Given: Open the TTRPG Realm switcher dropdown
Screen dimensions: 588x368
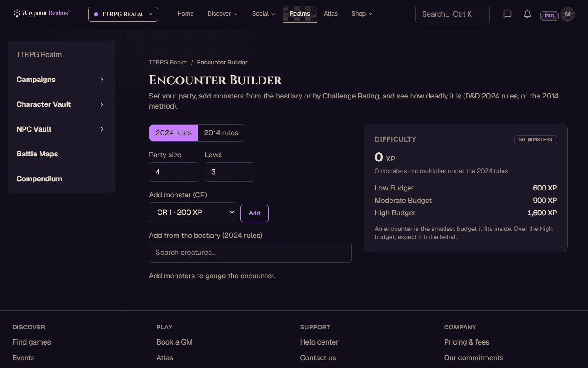Looking at the screenshot, I should tap(123, 14).
